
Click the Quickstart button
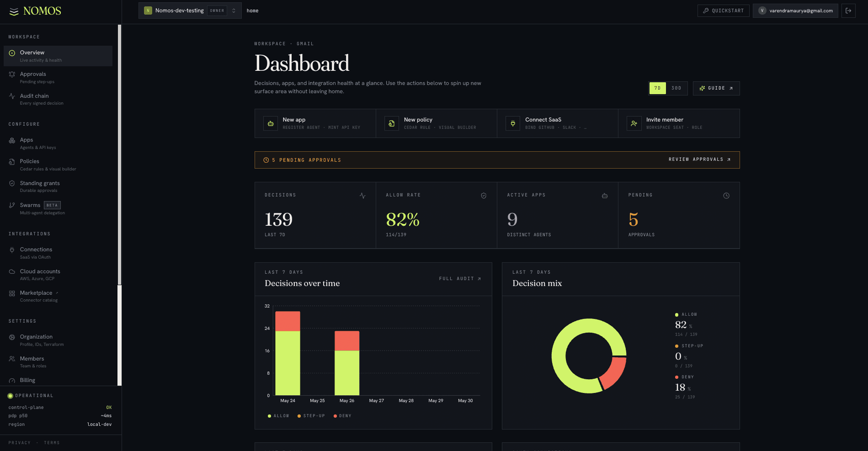(x=724, y=11)
